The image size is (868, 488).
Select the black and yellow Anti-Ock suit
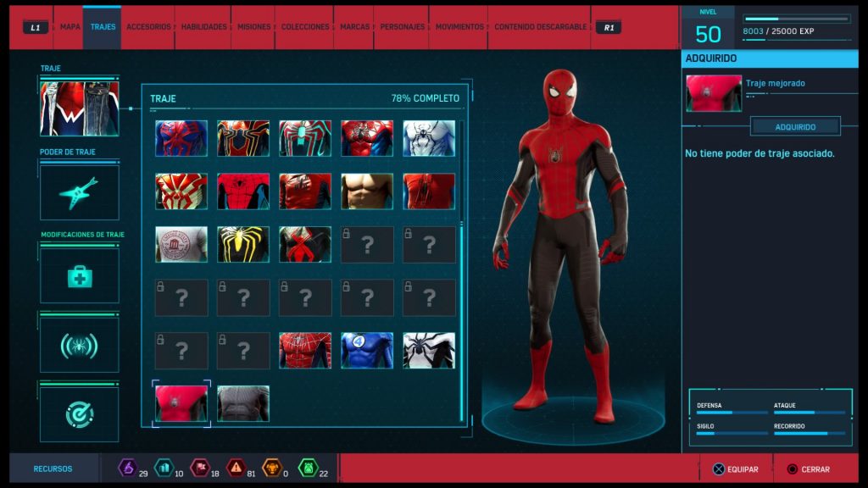click(243, 245)
